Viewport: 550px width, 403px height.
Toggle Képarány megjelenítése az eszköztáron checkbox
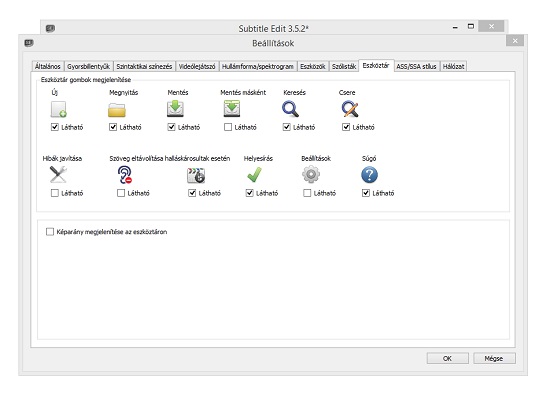coord(50,231)
